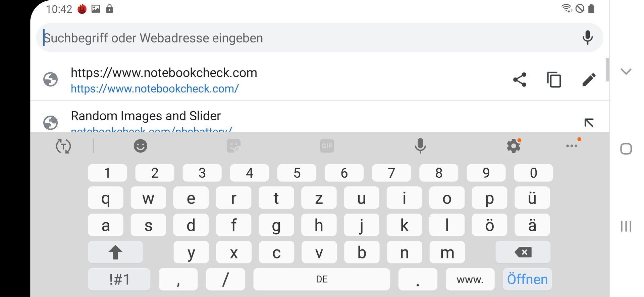Open the emoji picker on keyboard
644x297 pixels.
pos(140,146)
